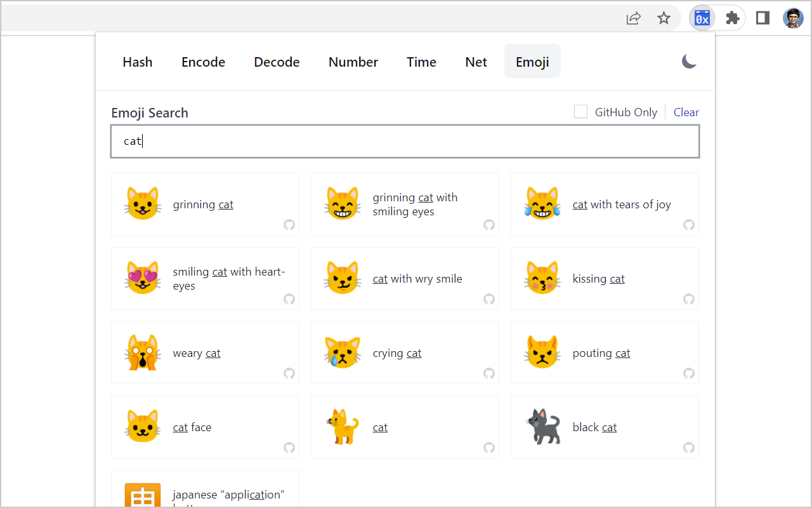
Task: Open the browser side panel icon
Action: click(763, 18)
